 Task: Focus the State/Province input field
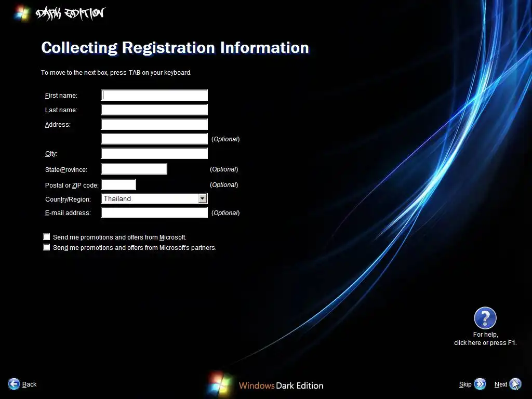coord(134,169)
